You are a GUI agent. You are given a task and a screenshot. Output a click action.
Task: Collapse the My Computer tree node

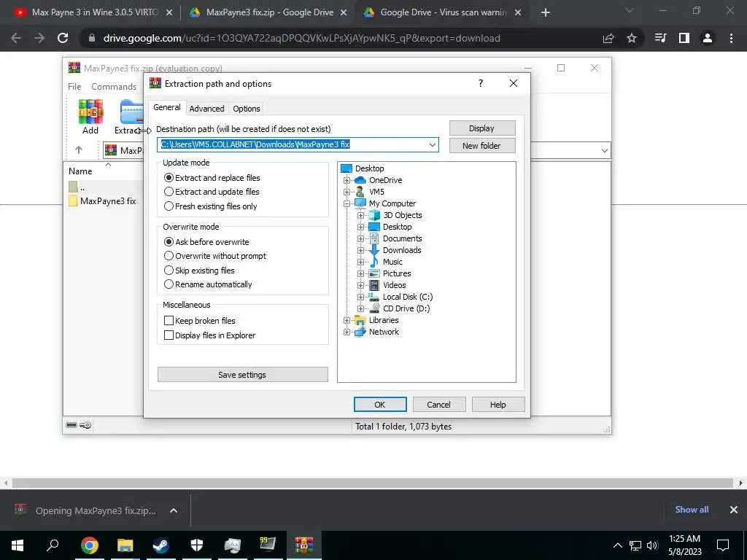(347, 203)
